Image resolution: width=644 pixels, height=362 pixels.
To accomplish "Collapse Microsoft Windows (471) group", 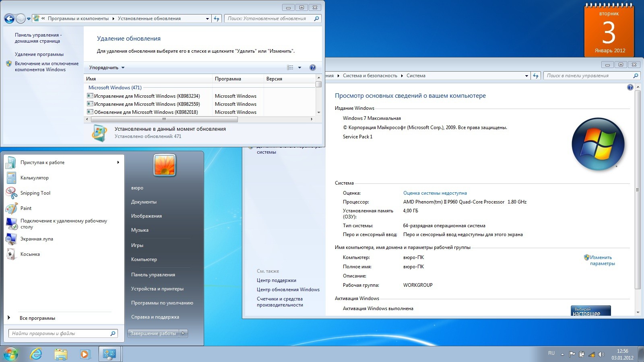I will coord(115,88).
